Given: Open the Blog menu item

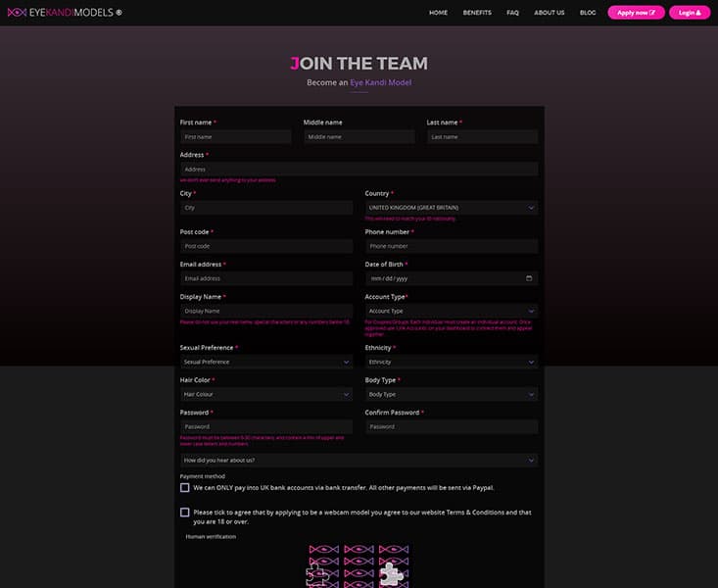Looking at the screenshot, I should 588,13.
